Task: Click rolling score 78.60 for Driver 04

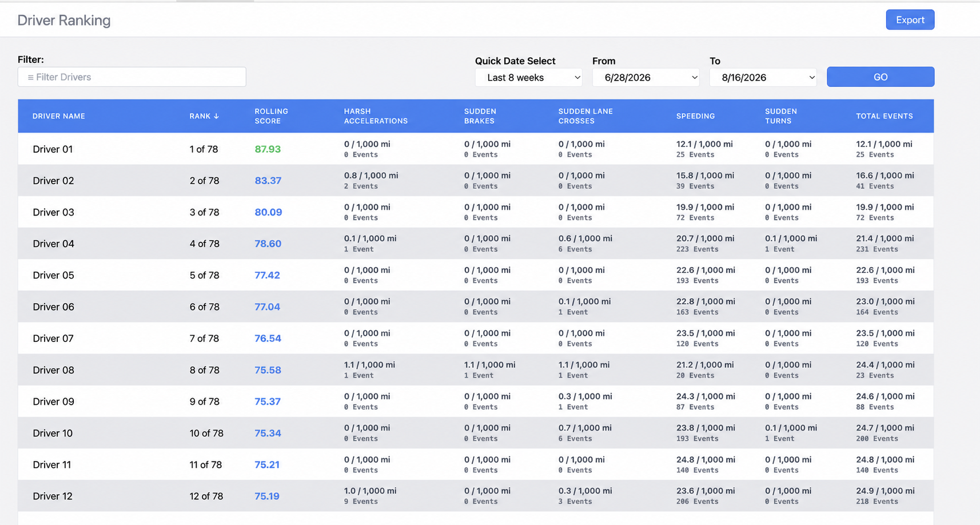Action: [268, 244]
